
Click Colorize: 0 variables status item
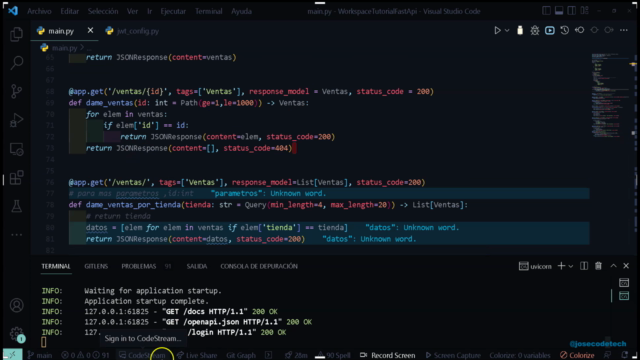click(520, 355)
